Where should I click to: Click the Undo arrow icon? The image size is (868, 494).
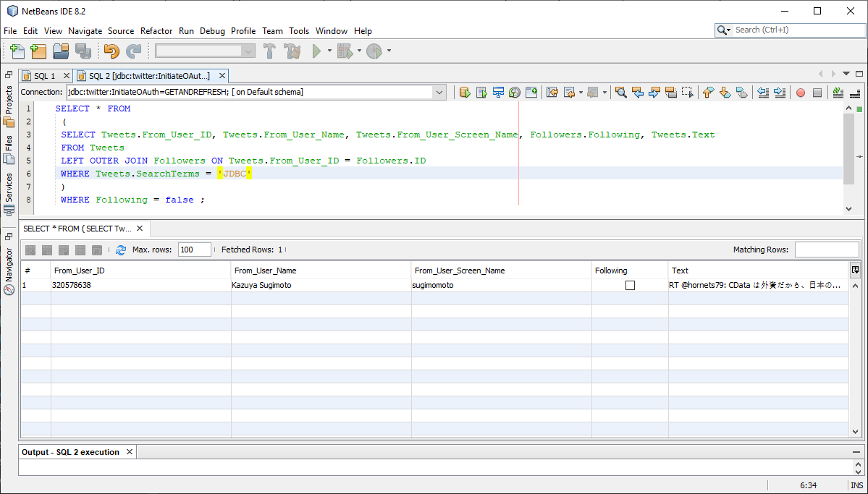pos(111,51)
